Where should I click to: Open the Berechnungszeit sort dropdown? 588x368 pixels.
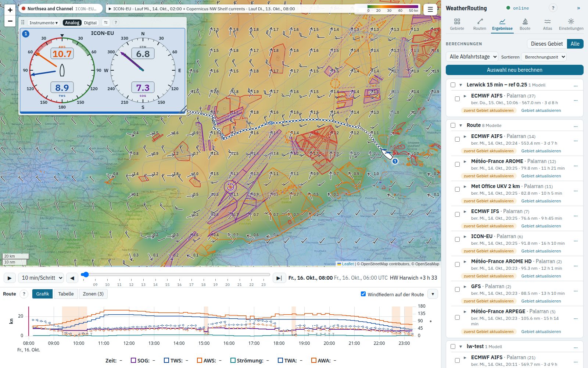(x=544, y=57)
